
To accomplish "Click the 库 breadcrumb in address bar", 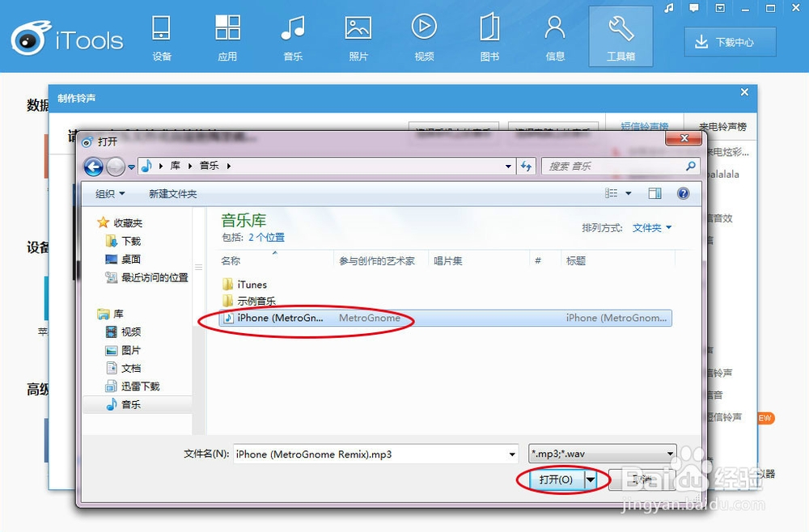I will coord(176,166).
